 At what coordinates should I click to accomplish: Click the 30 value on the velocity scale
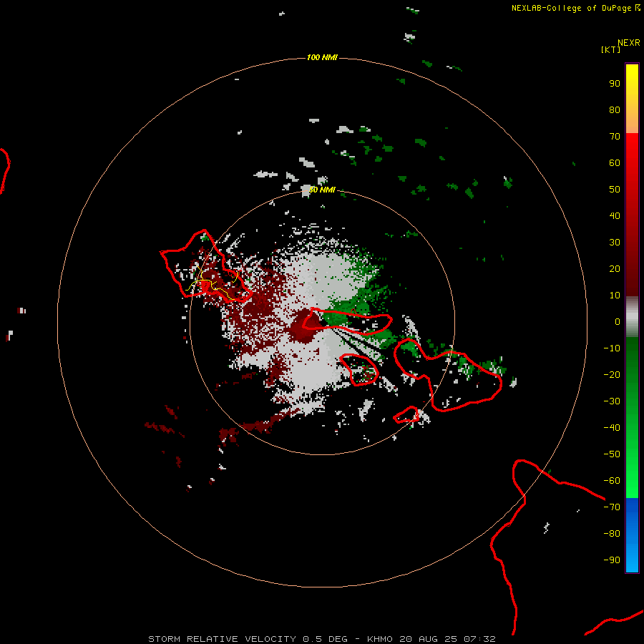[x=615, y=243]
